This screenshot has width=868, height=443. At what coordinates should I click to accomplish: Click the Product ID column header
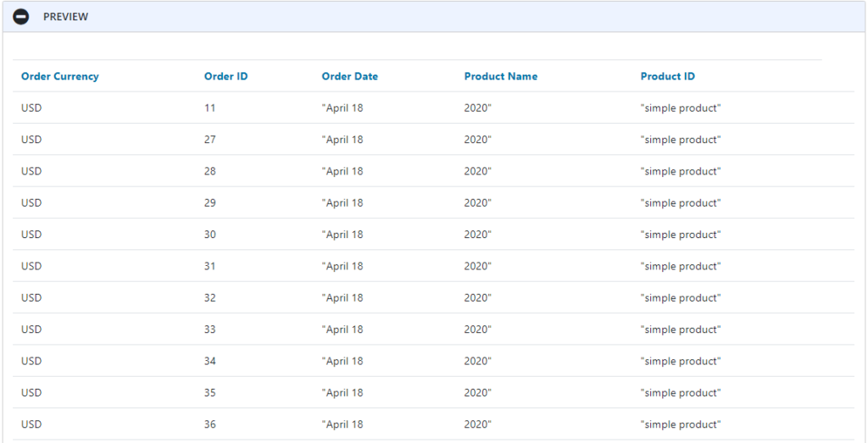coord(668,76)
